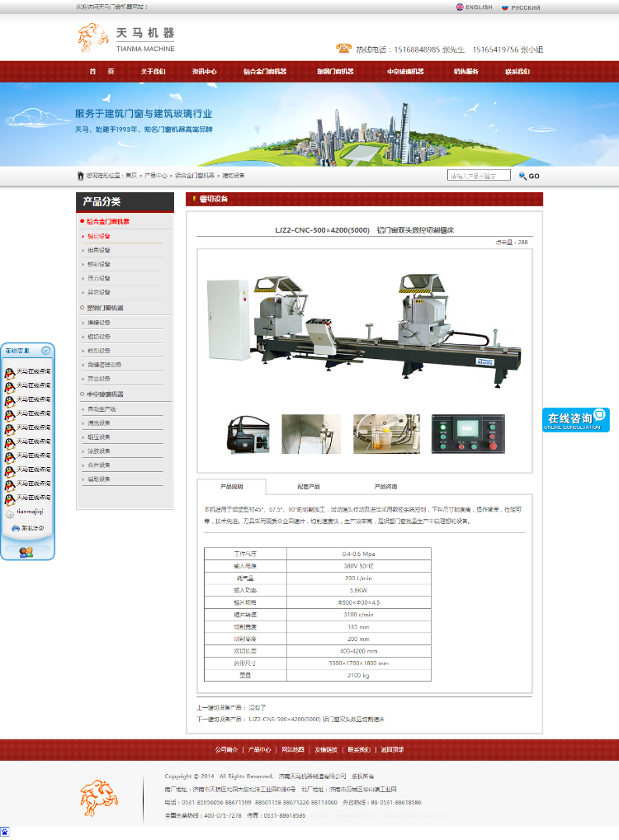Click the last QQ penguin in chat panel
This screenshot has width=619, height=840.
tap(10, 498)
